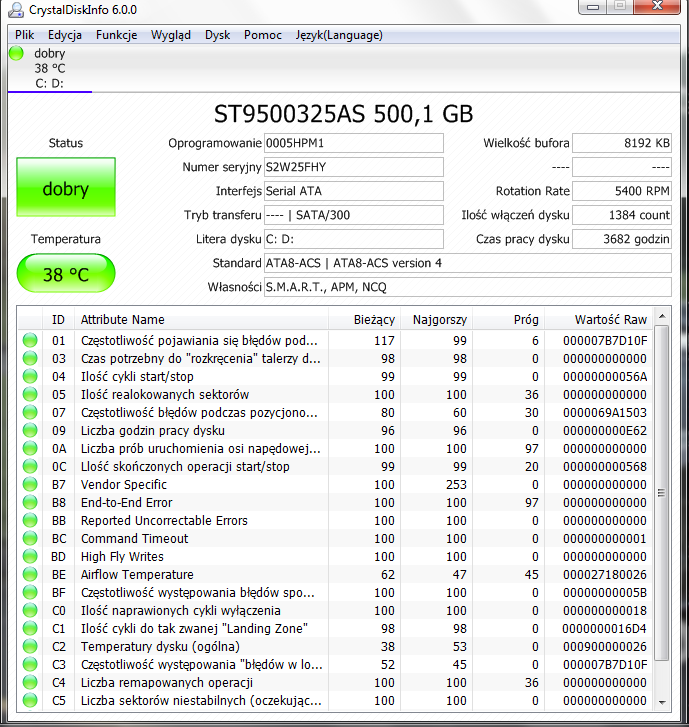Click status icon of attribute BF row
689x727 pixels.
(30, 593)
